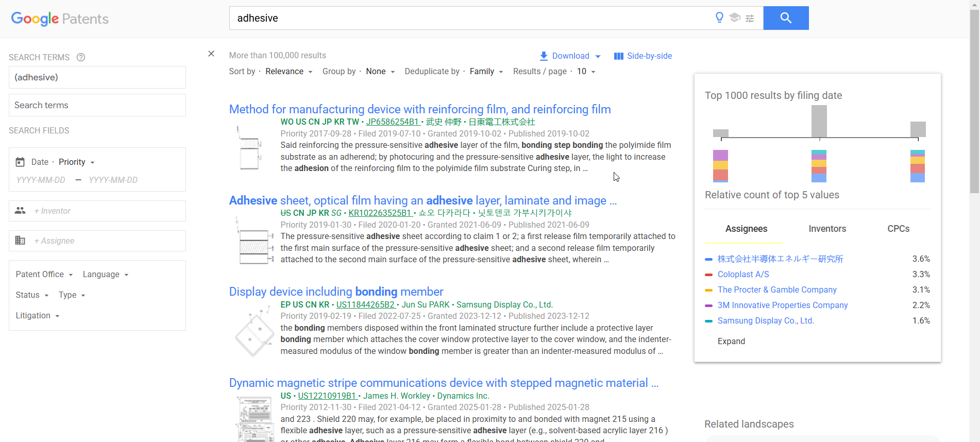The width and height of the screenshot is (980, 442).
Task: Open 'Display device including bonding member' result
Action: 336,292
